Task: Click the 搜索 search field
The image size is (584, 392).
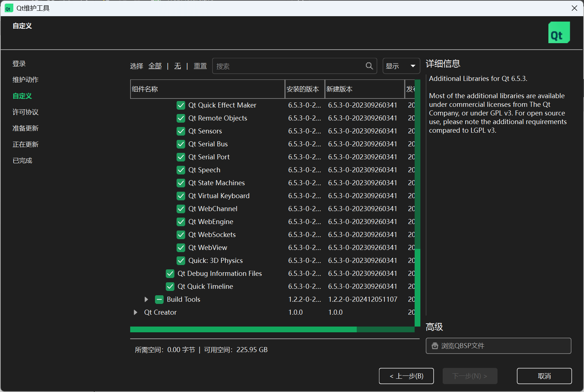Action: 295,66
